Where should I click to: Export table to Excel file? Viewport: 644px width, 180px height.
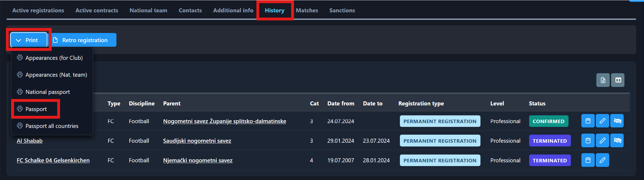603,80
